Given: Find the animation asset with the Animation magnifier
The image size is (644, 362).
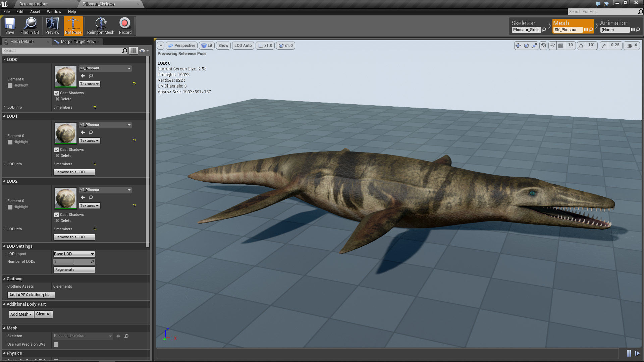Looking at the screenshot, I should pos(638,30).
